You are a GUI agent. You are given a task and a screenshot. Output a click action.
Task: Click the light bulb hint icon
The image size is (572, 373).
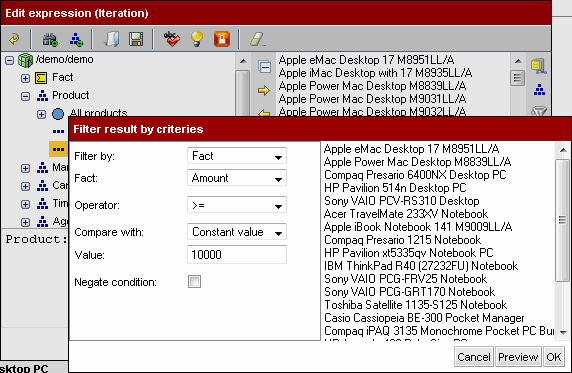197,39
